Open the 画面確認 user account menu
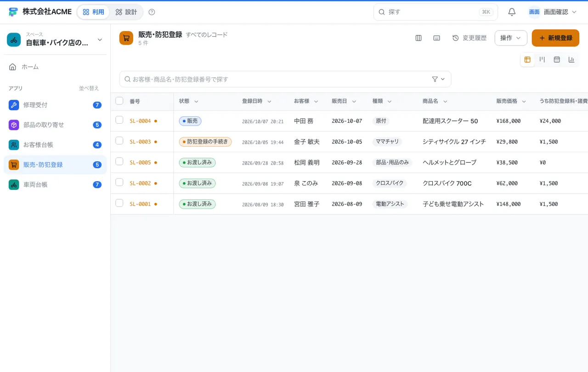The height and width of the screenshot is (372, 588). (553, 12)
